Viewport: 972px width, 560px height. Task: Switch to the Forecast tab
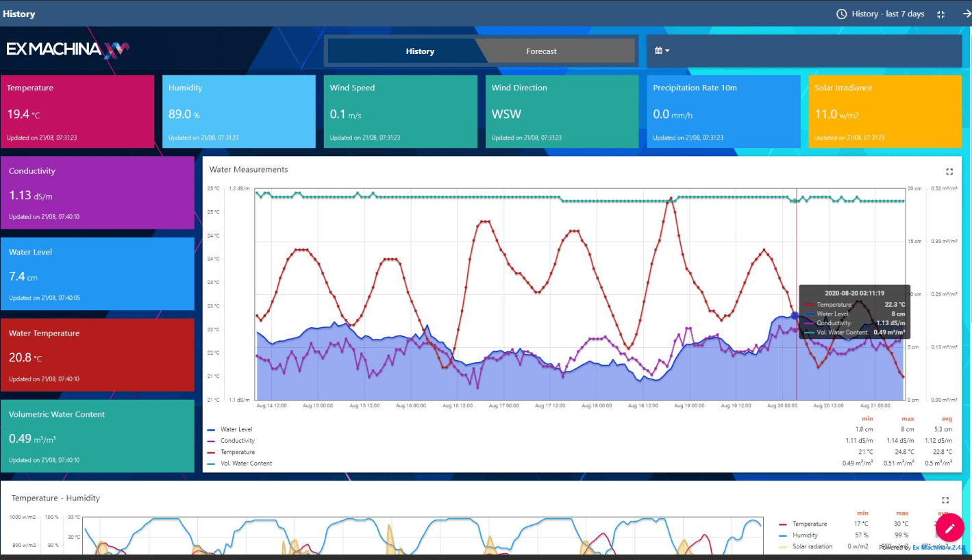click(x=541, y=51)
